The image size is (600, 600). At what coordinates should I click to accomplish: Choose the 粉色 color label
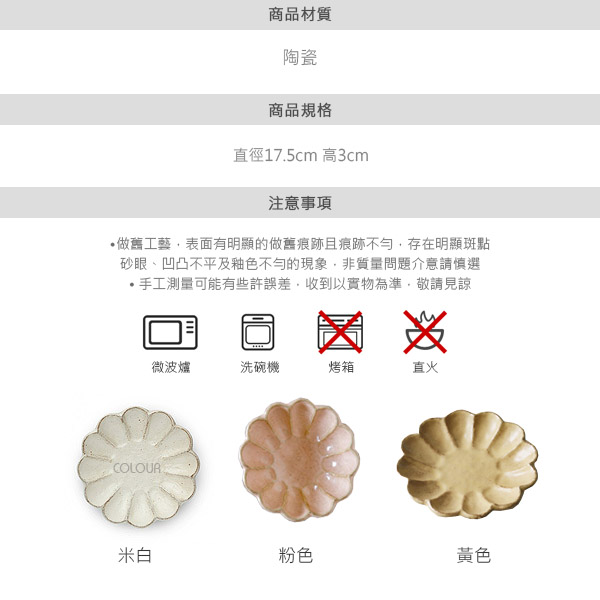(296, 555)
